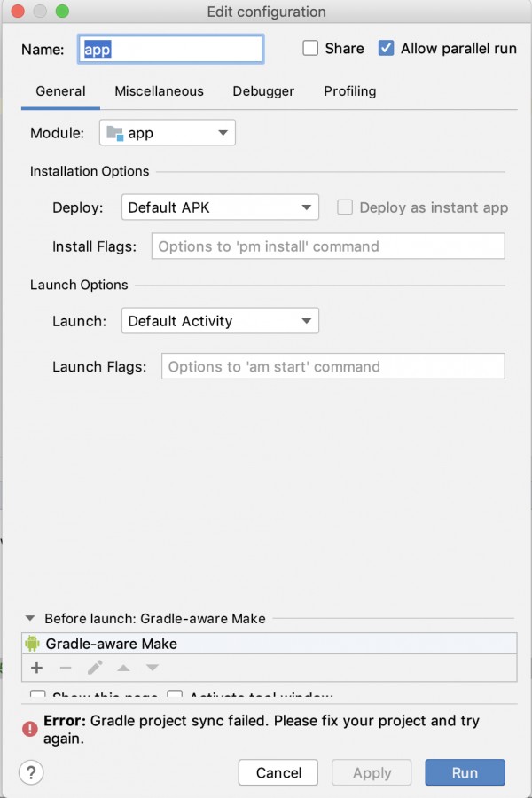Toggle Deploy as instant app checkbox

[x=345, y=207]
